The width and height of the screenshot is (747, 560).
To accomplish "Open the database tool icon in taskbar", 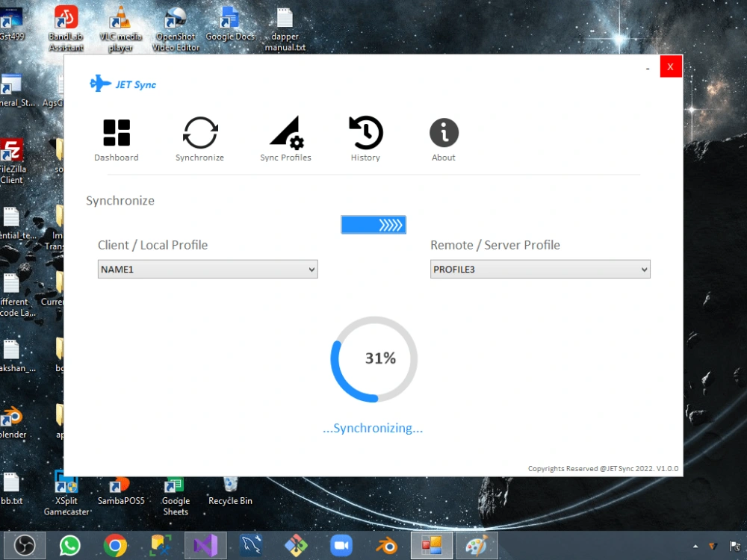I will pyautogui.click(x=161, y=545).
